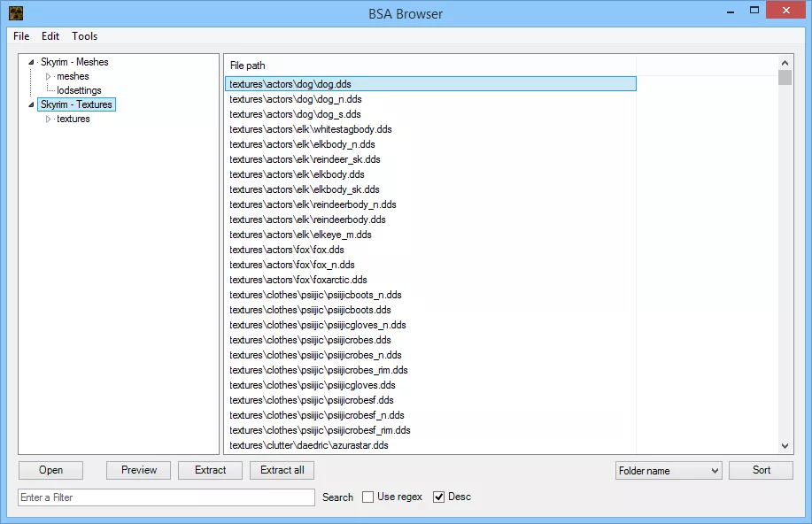
Task: Click the Extract all button
Action: pyautogui.click(x=282, y=470)
